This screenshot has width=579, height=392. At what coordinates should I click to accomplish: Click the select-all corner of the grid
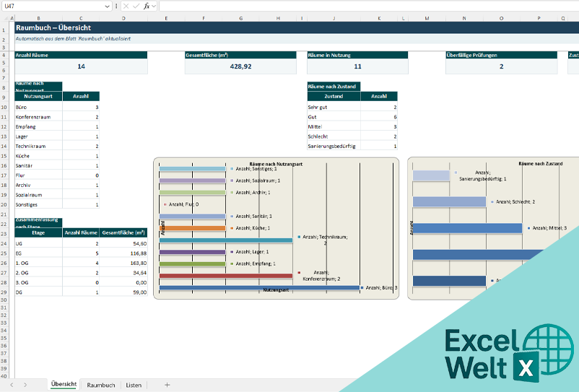[x=4, y=18]
